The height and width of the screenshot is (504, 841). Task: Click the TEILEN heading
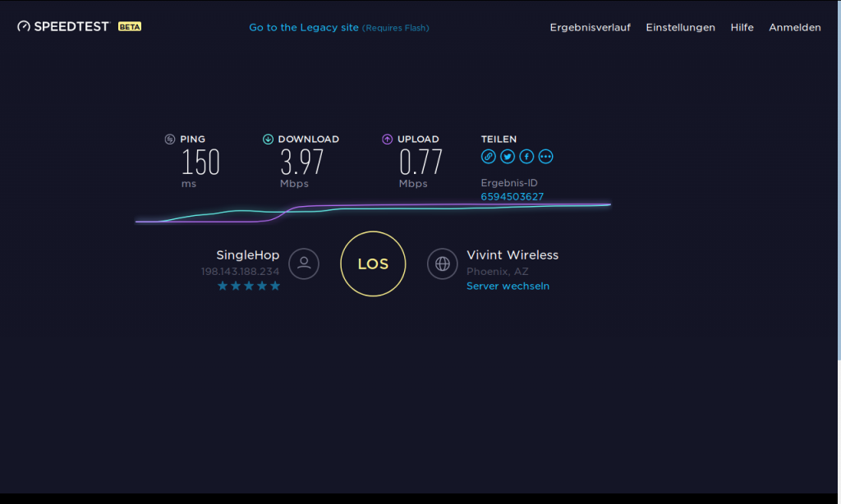point(499,140)
